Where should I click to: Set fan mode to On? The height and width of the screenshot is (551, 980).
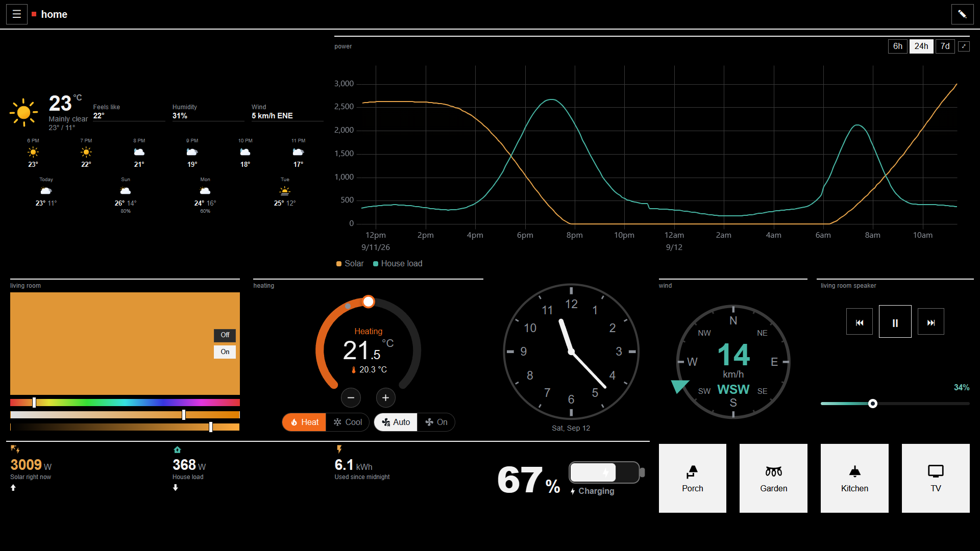(436, 422)
